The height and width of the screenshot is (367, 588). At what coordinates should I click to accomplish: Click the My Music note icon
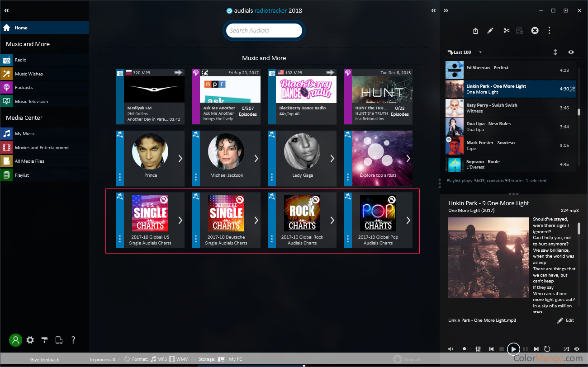point(6,134)
